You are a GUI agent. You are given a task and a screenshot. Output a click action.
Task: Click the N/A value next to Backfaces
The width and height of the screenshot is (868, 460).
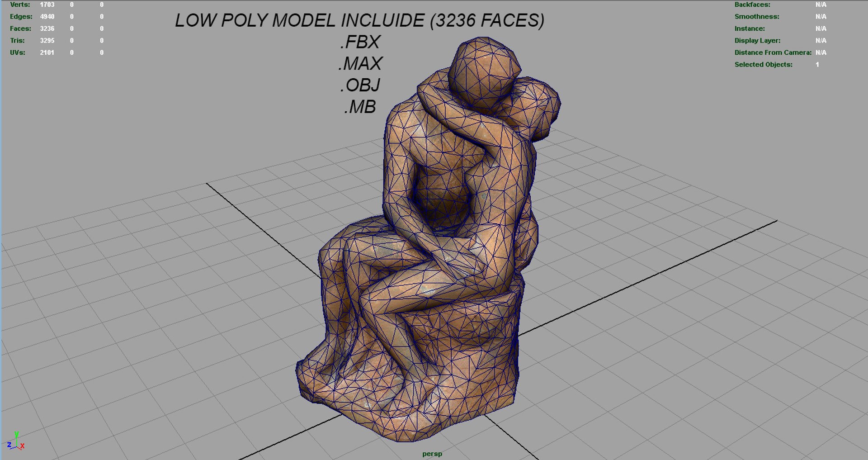click(821, 5)
